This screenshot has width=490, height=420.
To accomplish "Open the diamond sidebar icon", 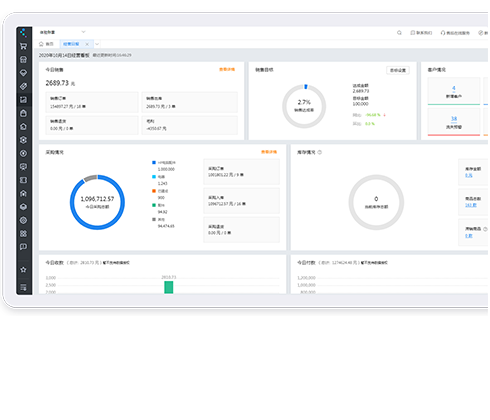I will point(23,73).
